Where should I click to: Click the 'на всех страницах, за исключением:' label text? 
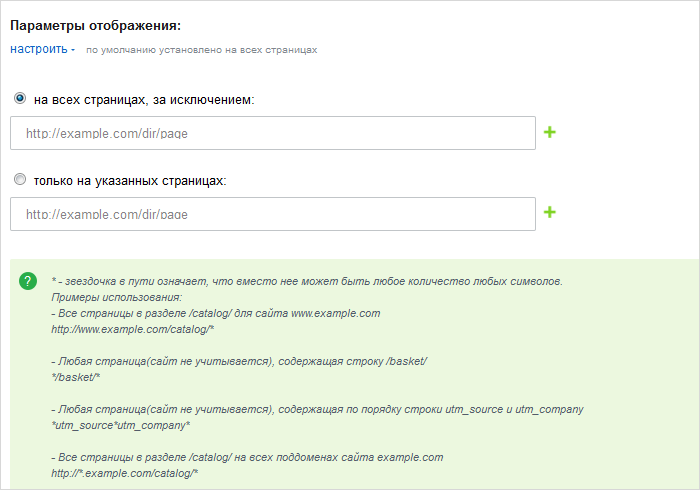click(144, 100)
